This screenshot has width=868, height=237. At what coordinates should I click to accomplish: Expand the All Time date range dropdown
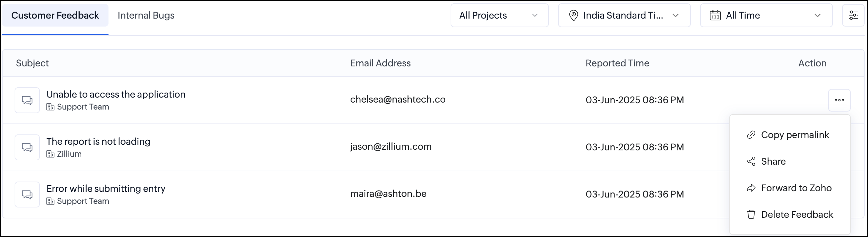point(766,16)
